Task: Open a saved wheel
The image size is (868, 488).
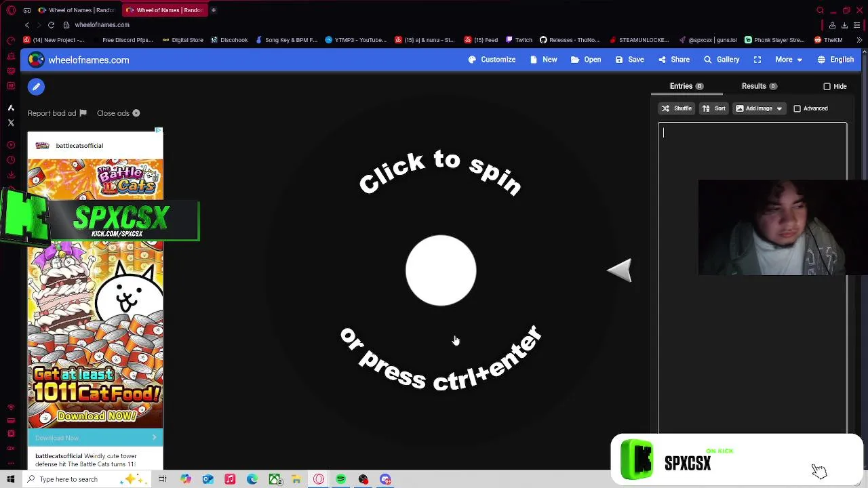Action: point(586,60)
